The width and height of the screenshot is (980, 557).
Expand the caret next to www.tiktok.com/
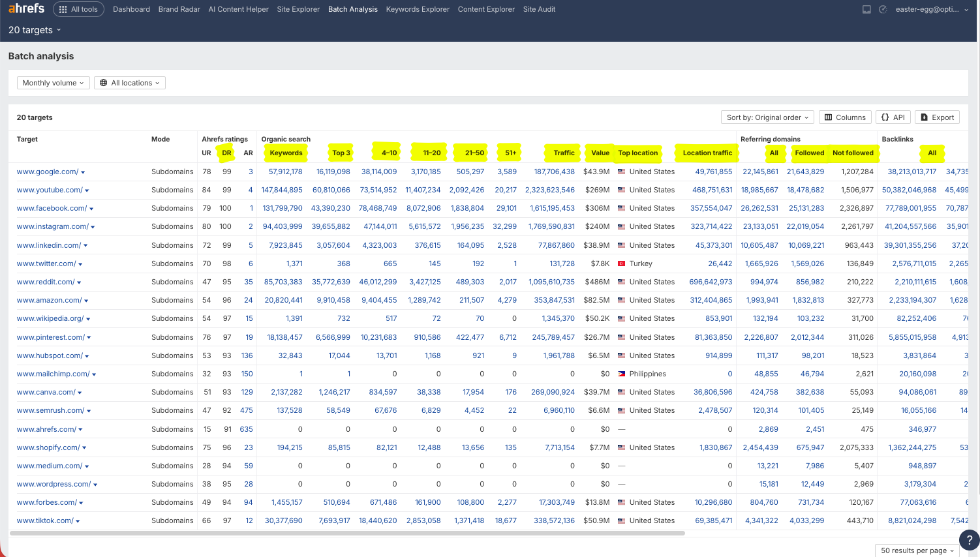78,521
